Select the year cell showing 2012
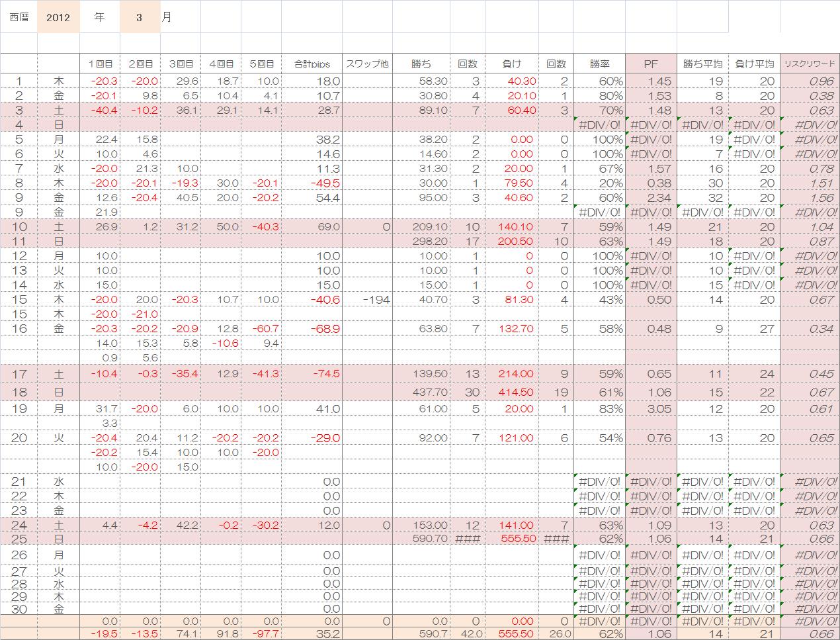840x640 pixels. coord(59,17)
